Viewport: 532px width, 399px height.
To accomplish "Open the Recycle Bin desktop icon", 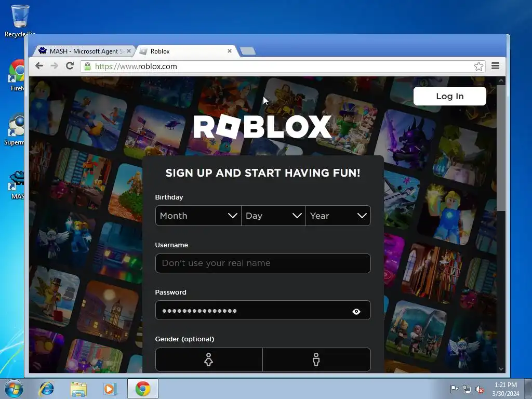I will pyautogui.click(x=20, y=21).
